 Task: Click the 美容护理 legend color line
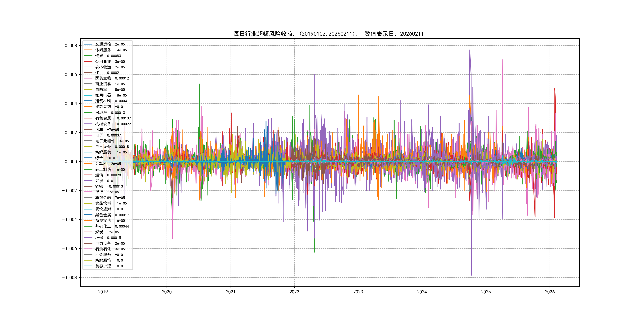tap(88, 266)
